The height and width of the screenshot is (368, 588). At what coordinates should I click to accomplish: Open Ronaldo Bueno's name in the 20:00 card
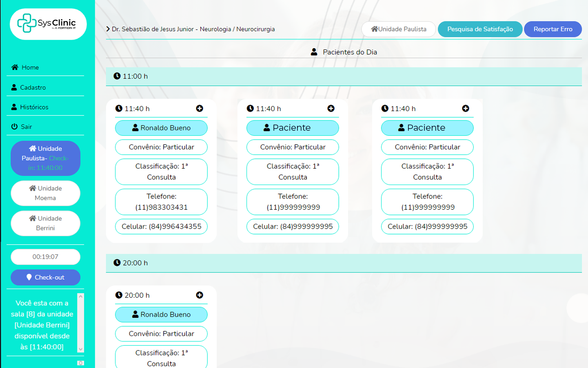click(x=161, y=314)
